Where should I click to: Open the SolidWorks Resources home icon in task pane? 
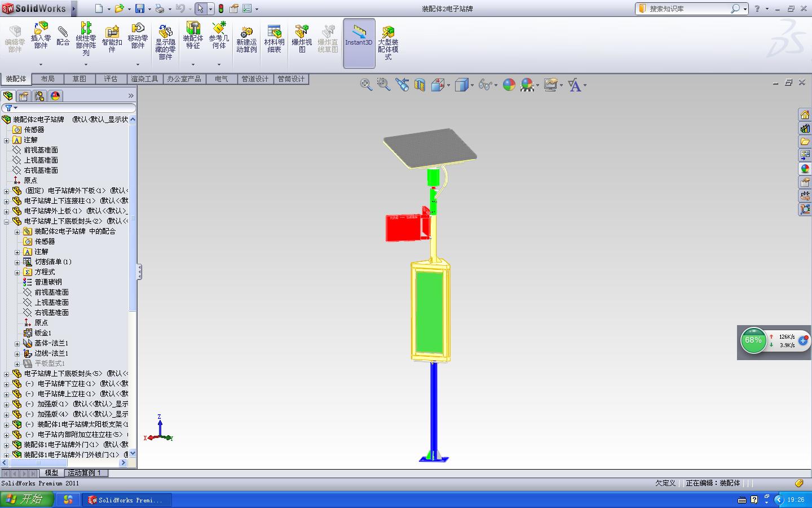(x=805, y=115)
